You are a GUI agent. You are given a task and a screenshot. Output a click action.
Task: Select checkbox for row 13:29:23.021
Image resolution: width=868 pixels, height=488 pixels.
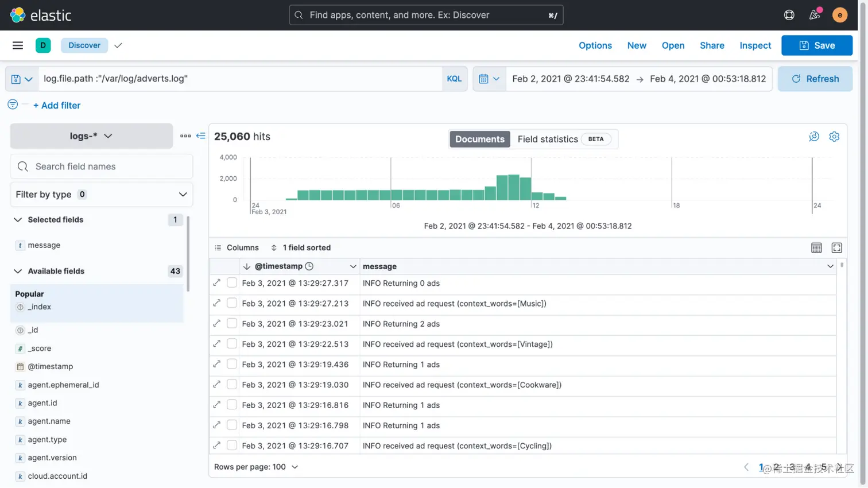[232, 323]
